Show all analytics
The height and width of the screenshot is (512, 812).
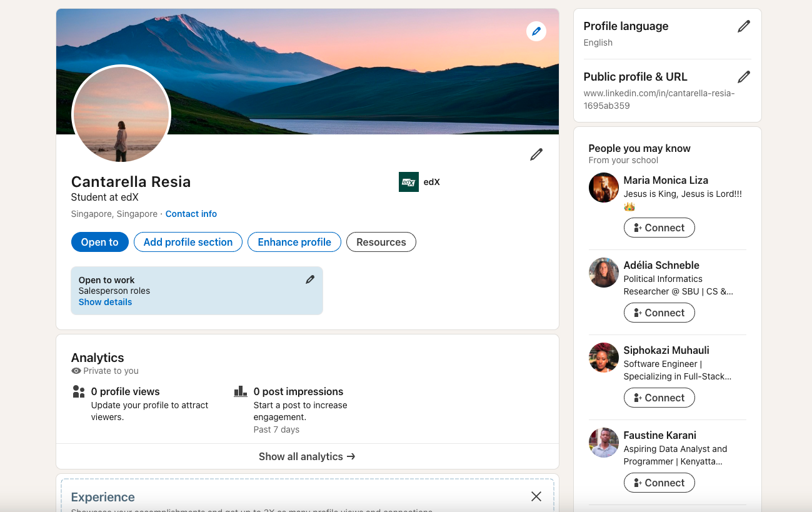coord(307,456)
